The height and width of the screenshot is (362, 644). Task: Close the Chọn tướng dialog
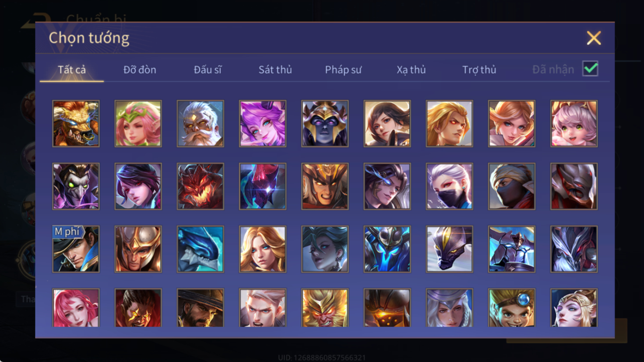coord(594,38)
